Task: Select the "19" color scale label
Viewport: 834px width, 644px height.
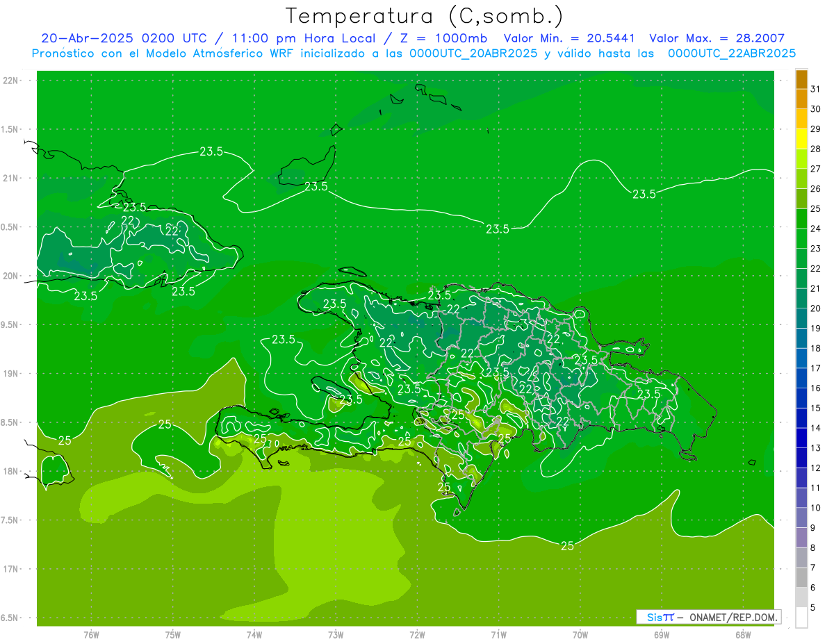Action: coord(816,328)
